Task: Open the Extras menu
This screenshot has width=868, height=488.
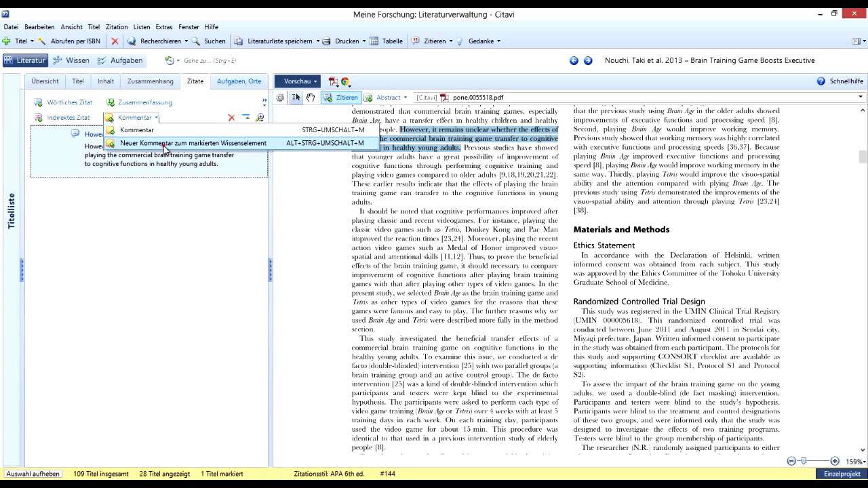Action: pyautogui.click(x=163, y=27)
